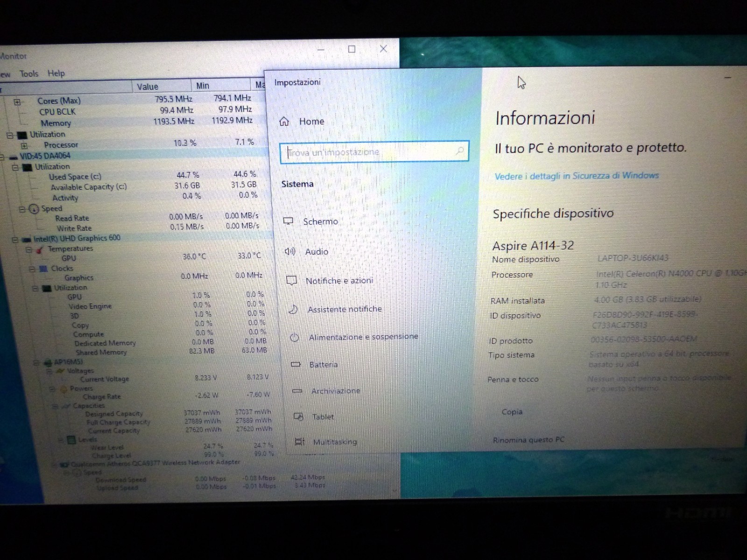
Task: Open Archiviazione settings page
Action: pyautogui.click(x=336, y=391)
